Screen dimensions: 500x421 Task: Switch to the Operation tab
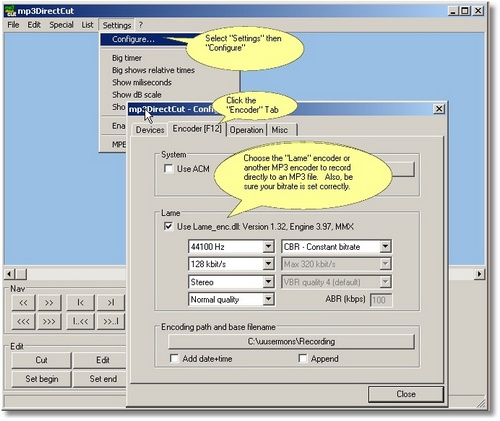tap(246, 130)
